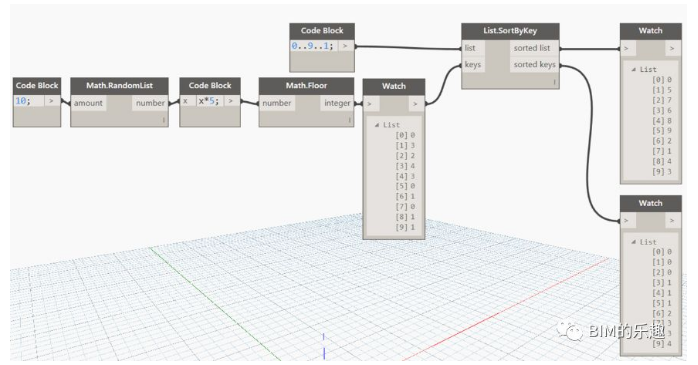This screenshot has width=698, height=365.
Task: Select title of Watch fed by sorted keys
Action: tap(650, 203)
